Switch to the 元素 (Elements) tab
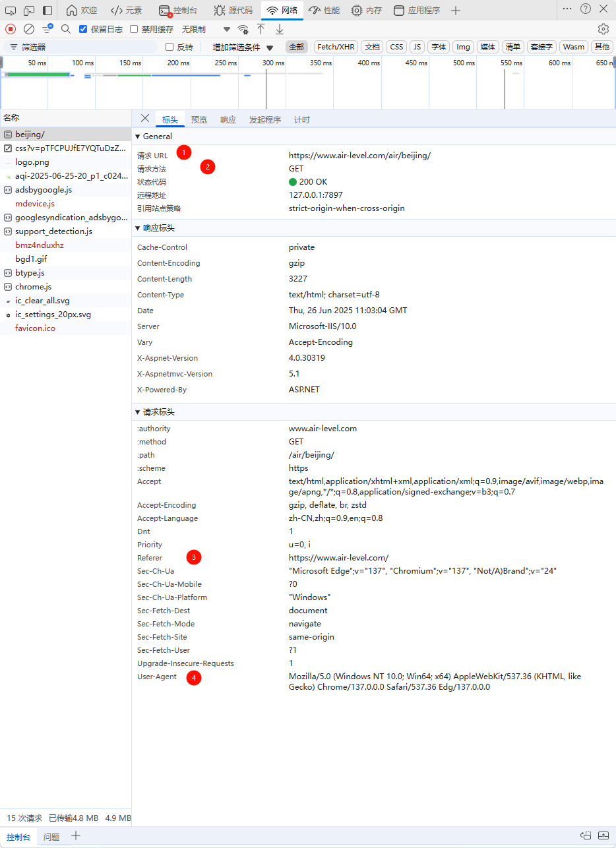Image resolution: width=616 pixels, height=848 pixels. point(127,11)
